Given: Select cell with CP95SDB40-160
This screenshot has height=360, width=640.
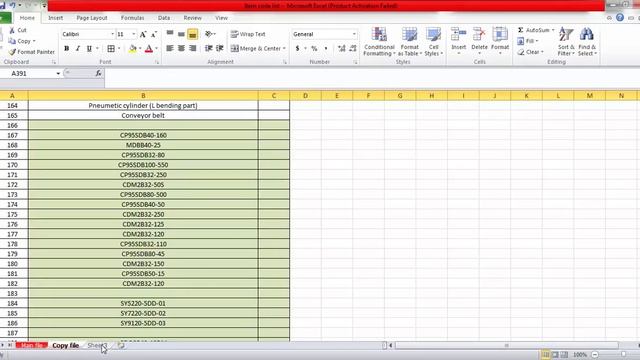Looking at the screenshot, I should tap(143, 135).
